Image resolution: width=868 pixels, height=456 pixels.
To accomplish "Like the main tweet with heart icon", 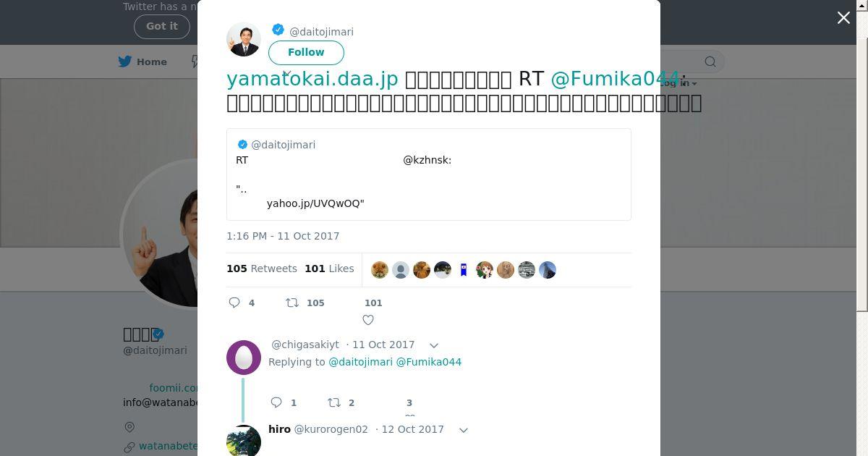I will point(368,319).
